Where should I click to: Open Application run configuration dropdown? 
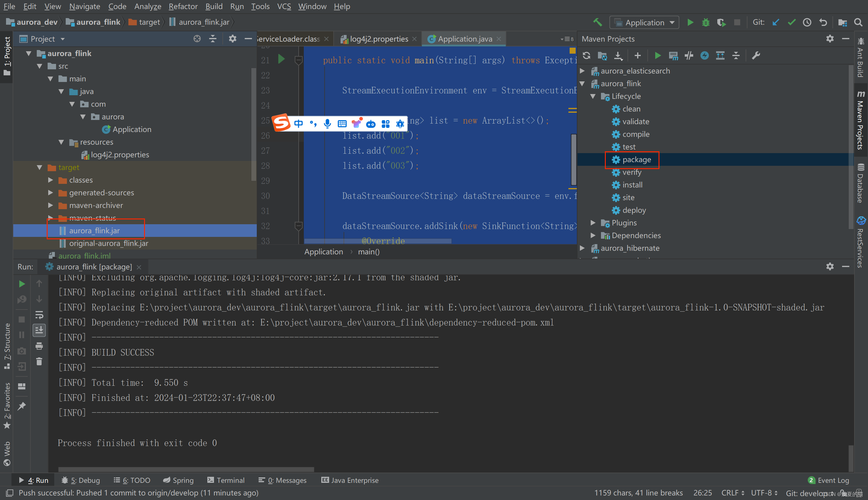[644, 23]
